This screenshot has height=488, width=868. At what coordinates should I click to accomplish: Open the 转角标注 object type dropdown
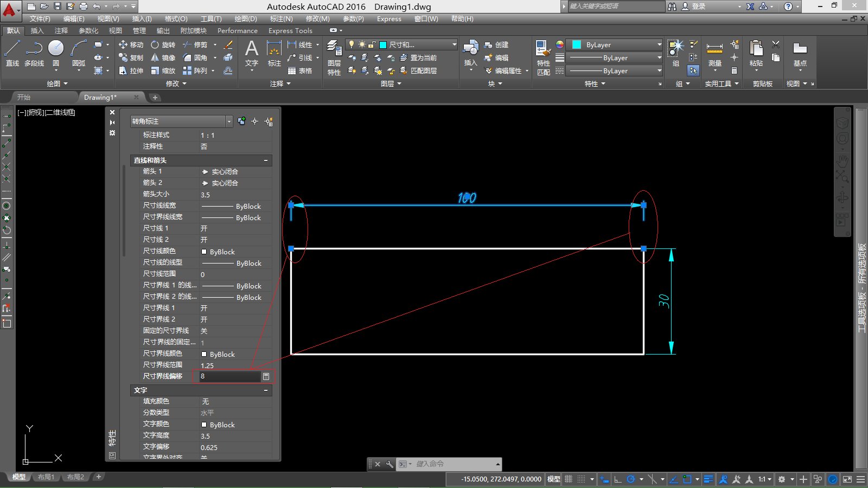229,121
